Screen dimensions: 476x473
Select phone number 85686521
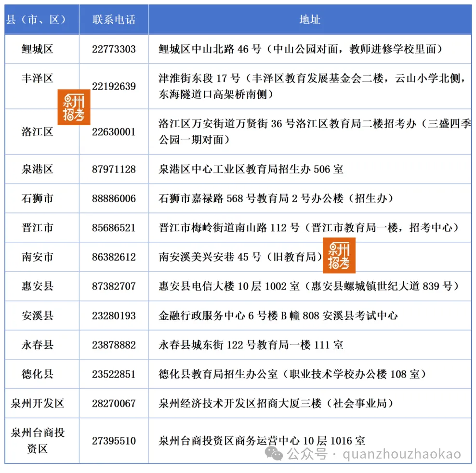[114, 228]
